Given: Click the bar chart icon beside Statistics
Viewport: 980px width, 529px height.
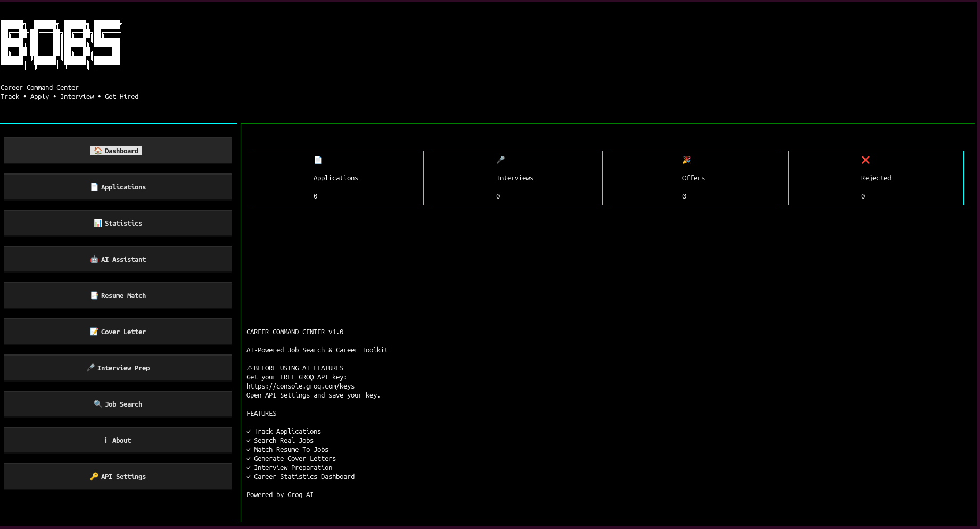Looking at the screenshot, I should (x=98, y=223).
